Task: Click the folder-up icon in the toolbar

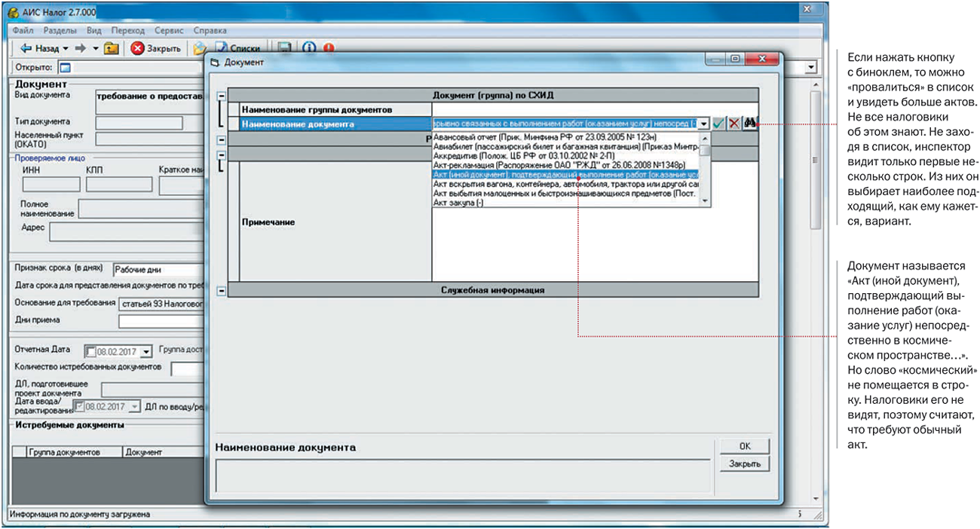Action: pyautogui.click(x=112, y=48)
